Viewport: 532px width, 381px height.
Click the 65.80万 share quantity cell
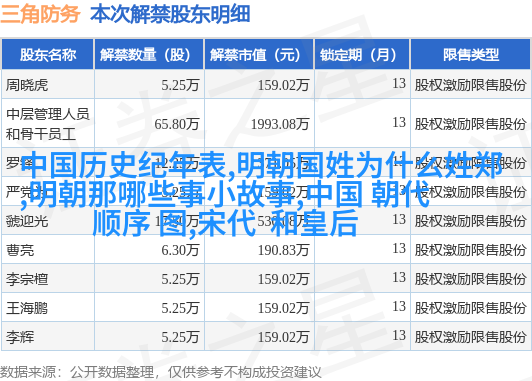[177, 124]
